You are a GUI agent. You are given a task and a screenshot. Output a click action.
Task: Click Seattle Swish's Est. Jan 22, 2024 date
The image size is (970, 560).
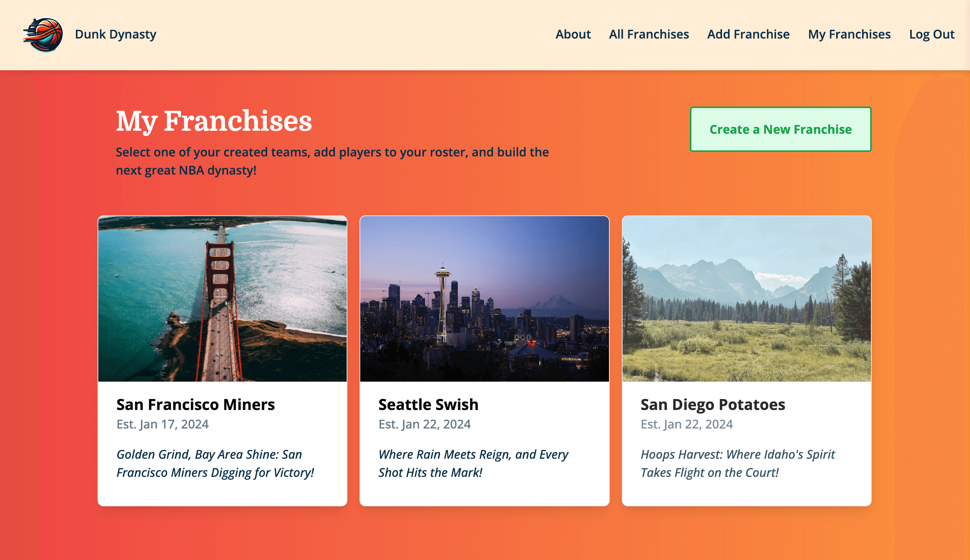coord(425,424)
